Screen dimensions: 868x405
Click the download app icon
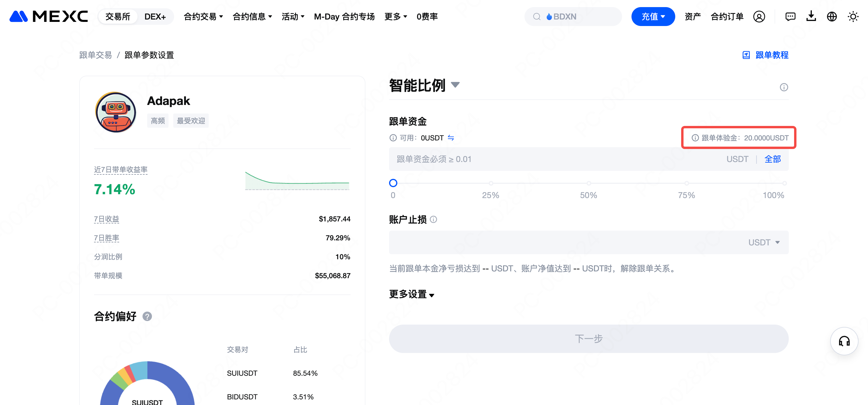811,16
